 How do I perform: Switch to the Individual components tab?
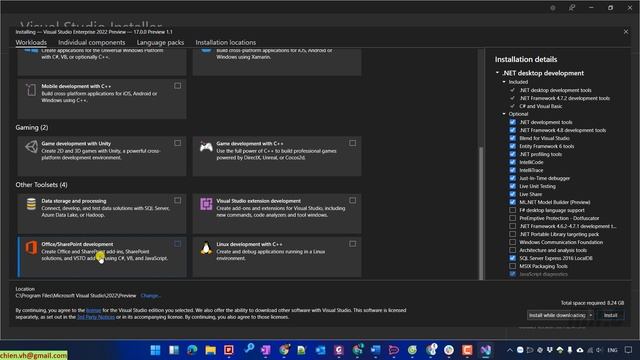(x=91, y=42)
